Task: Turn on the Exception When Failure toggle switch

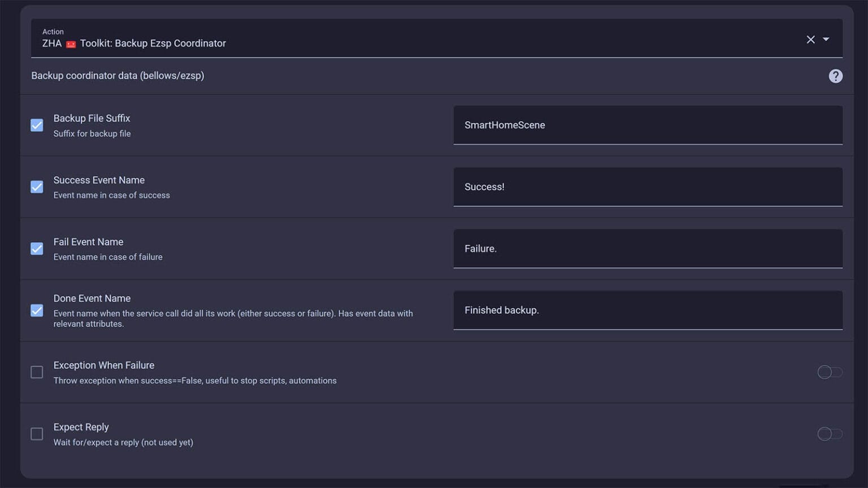Action: (829, 372)
